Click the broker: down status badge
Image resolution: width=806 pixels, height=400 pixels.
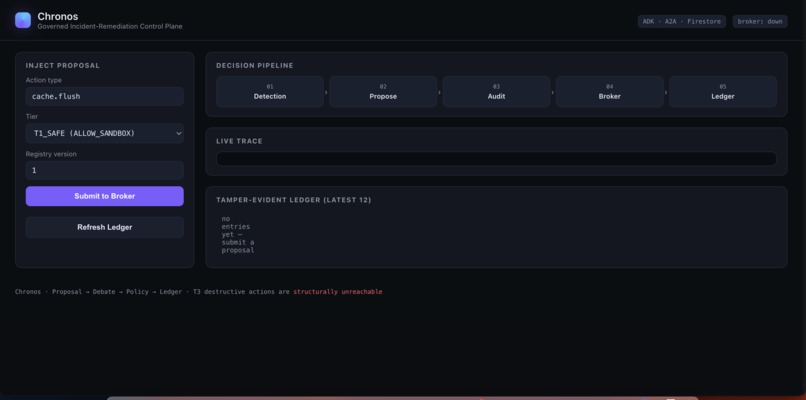coord(760,22)
